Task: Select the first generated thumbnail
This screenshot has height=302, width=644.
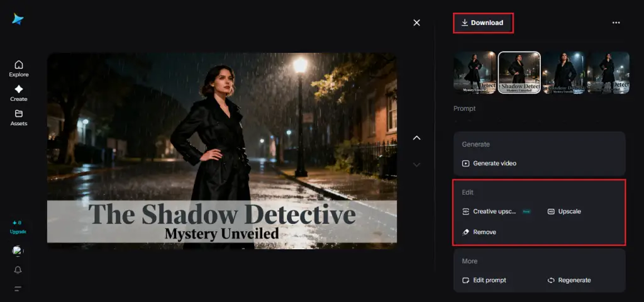Action: tap(475, 73)
